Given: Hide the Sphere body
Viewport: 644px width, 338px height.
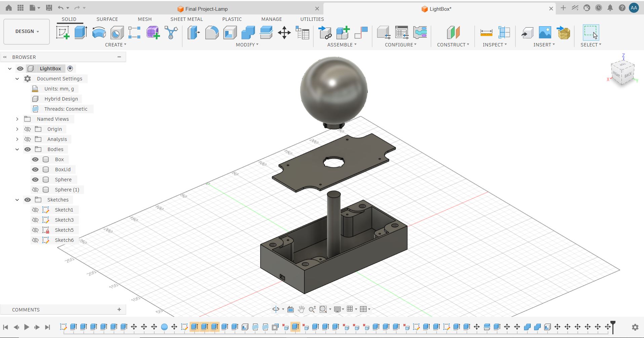Looking at the screenshot, I should (35, 180).
